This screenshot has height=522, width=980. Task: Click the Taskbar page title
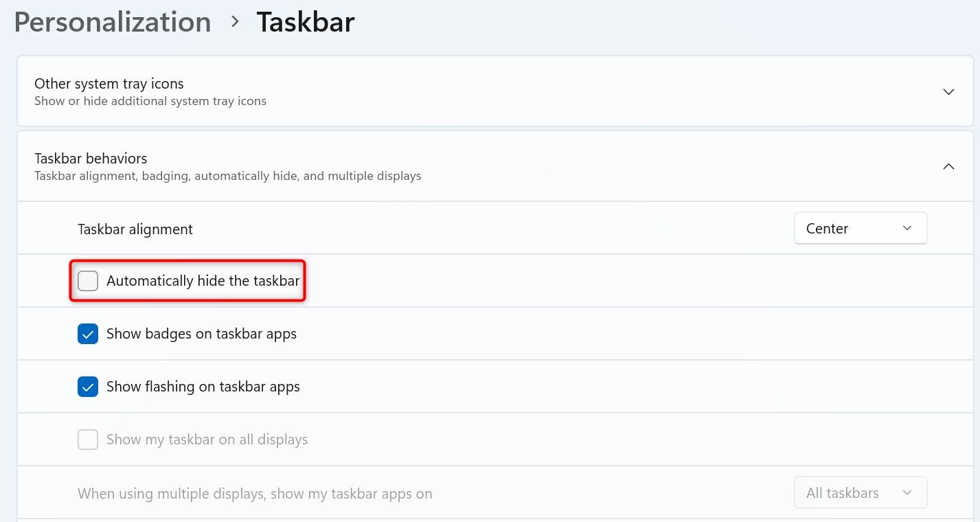click(x=306, y=22)
